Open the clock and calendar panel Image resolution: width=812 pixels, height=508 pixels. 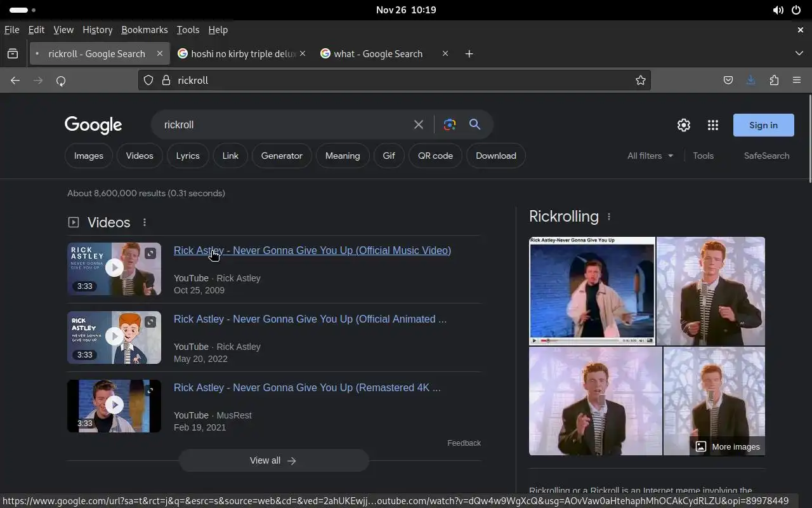406,10
